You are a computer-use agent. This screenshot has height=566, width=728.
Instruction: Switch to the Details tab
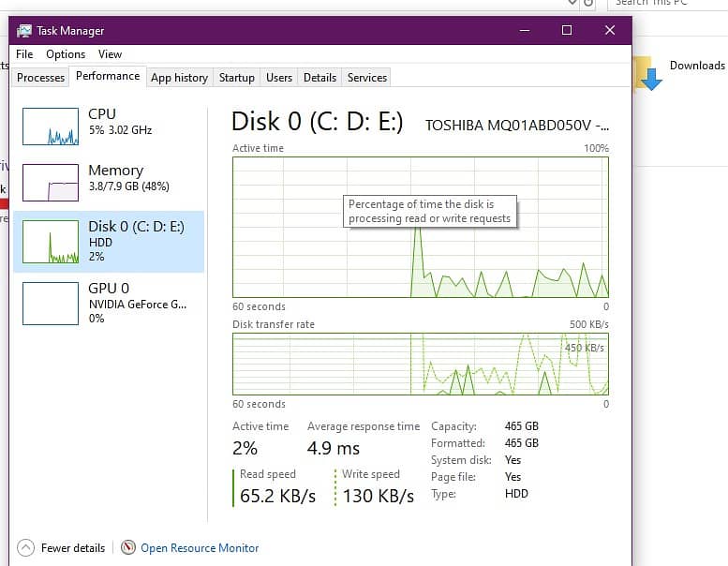[319, 78]
